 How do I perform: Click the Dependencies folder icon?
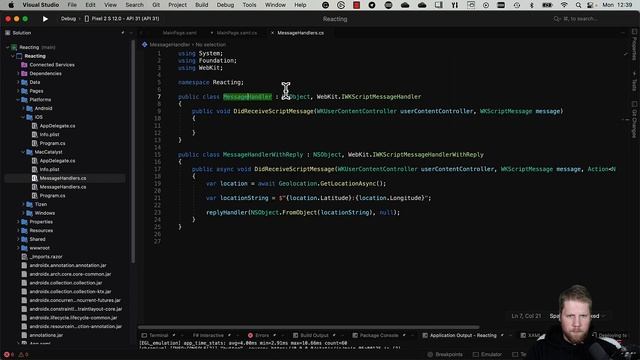(x=24, y=73)
